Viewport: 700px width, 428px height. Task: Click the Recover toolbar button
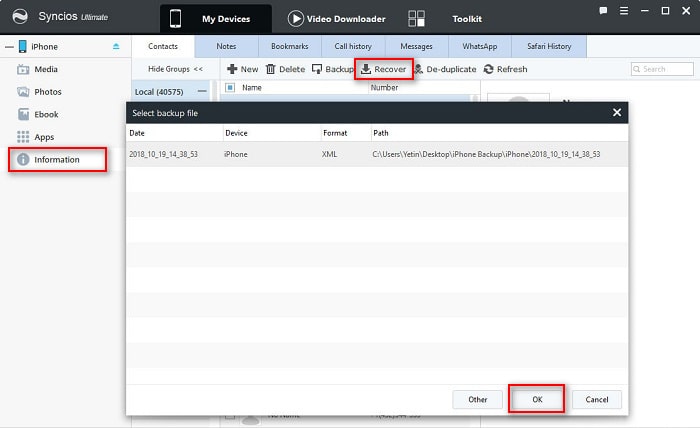click(x=384, y=69)
